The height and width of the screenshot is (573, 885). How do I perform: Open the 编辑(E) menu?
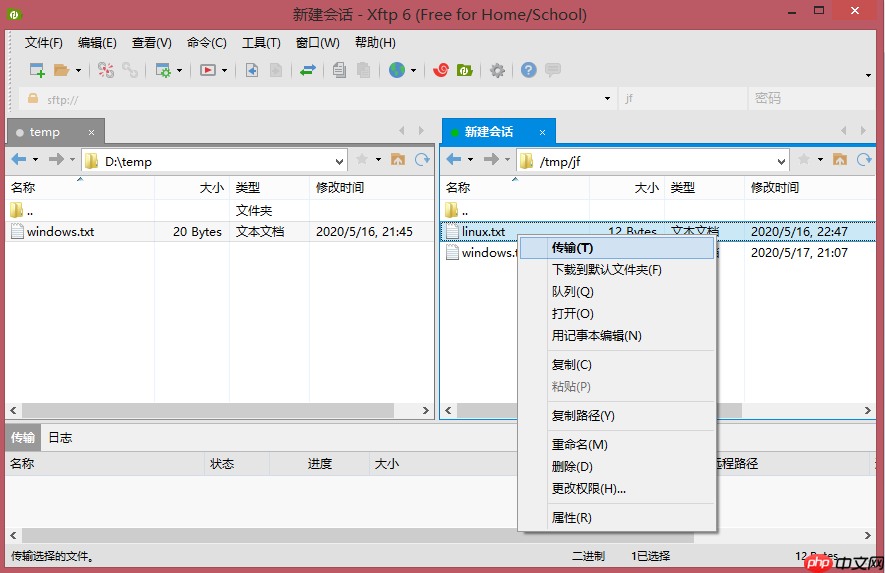[97, 43]
